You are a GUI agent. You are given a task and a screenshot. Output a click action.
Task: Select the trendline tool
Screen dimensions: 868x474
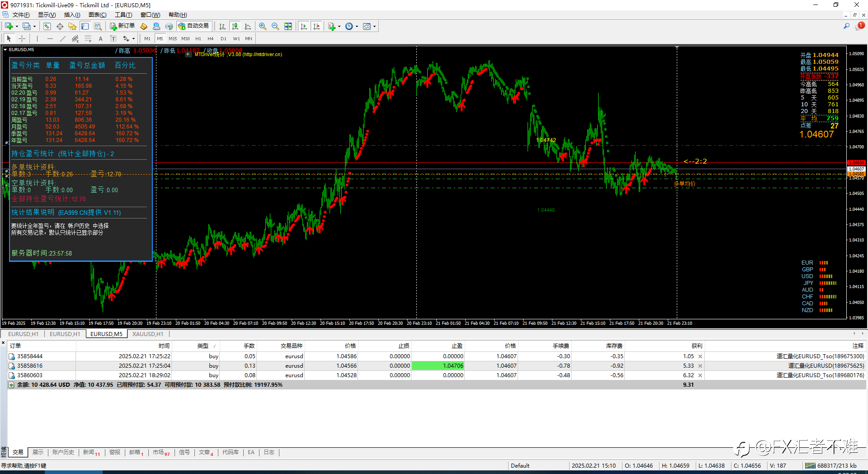(62, 38)
